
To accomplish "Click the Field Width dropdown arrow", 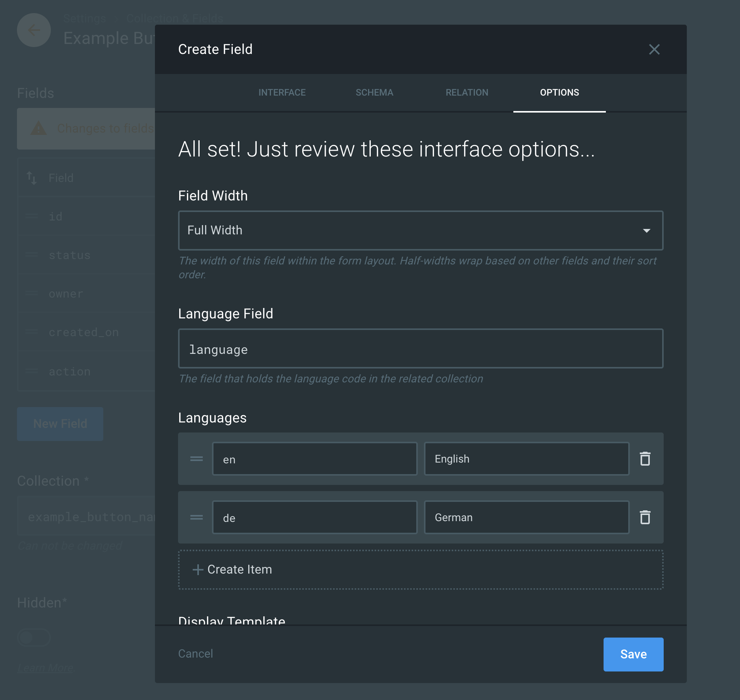I will [646, 231].
